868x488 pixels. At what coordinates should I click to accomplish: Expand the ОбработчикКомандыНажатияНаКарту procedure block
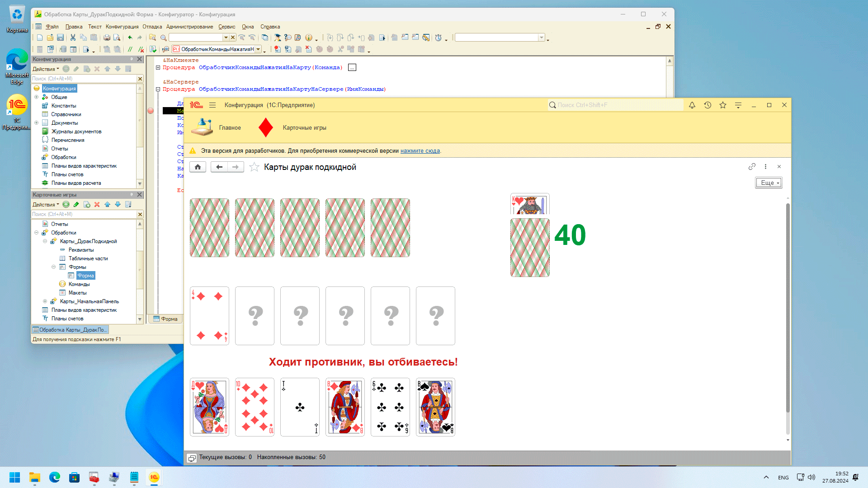click(158, 68)
